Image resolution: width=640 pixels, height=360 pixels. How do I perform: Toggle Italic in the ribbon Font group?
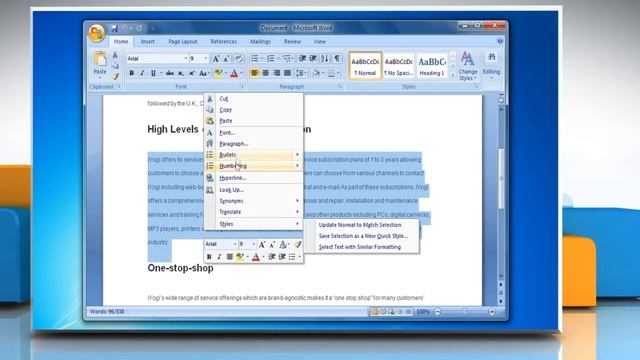pos(142,73)
